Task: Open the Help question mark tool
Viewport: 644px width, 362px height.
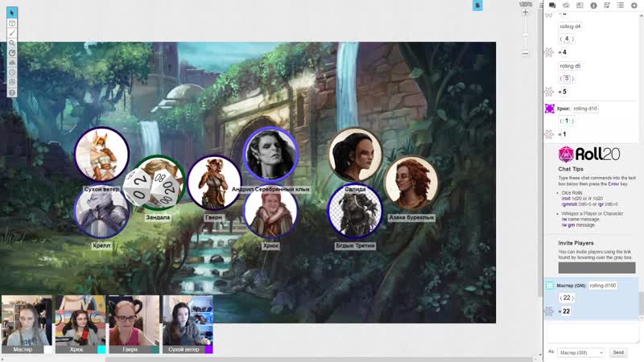Action: (x=12, y=93)
